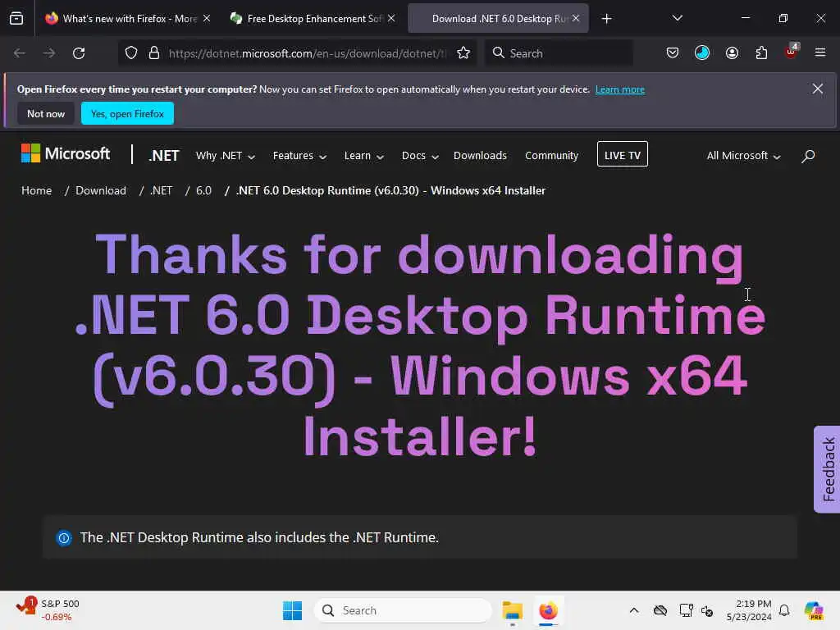Open a new tab with plus button
The height and width of the screenshot is (630, 840).
tap(606, 19)
